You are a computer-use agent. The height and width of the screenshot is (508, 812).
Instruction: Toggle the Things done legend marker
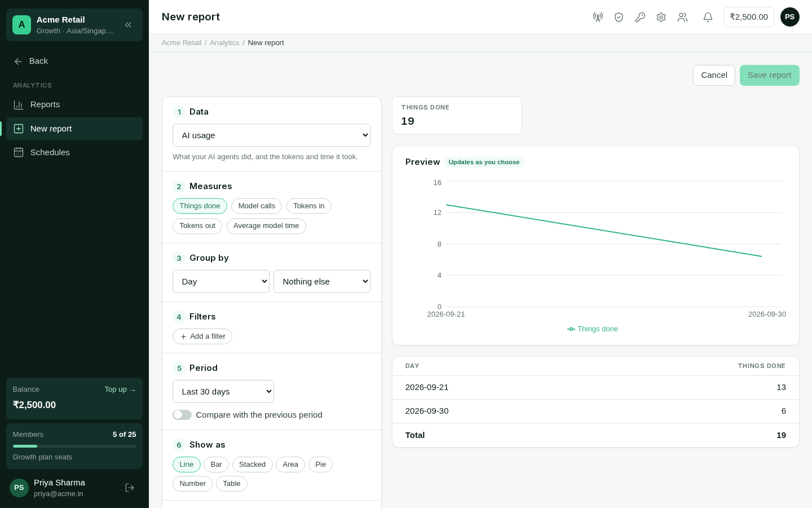pos(571,329)
